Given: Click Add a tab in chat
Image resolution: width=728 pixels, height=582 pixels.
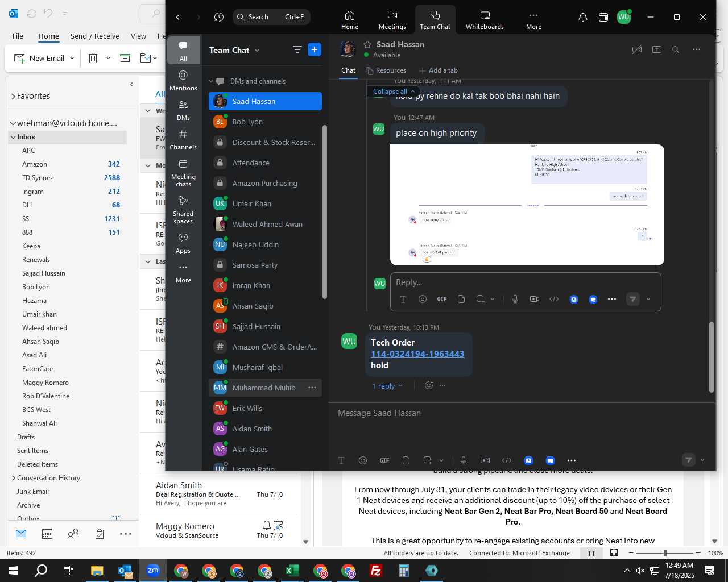Looking at the screenshot, I should click(439, 70).
